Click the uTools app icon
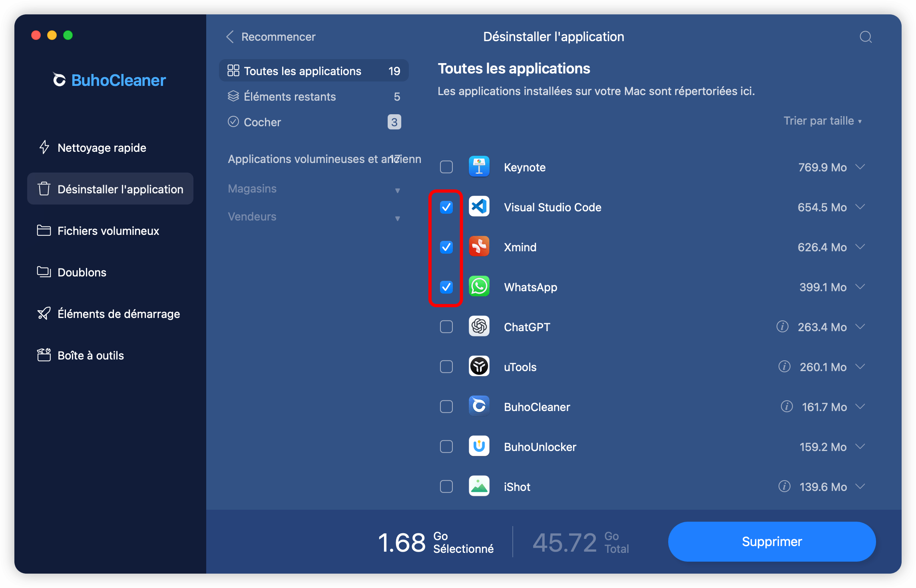Screen dimensions: 916x588 coord(479,366)
